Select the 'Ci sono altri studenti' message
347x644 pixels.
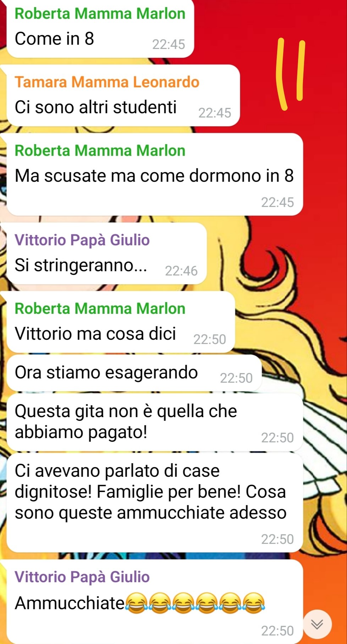click(123, 95)
